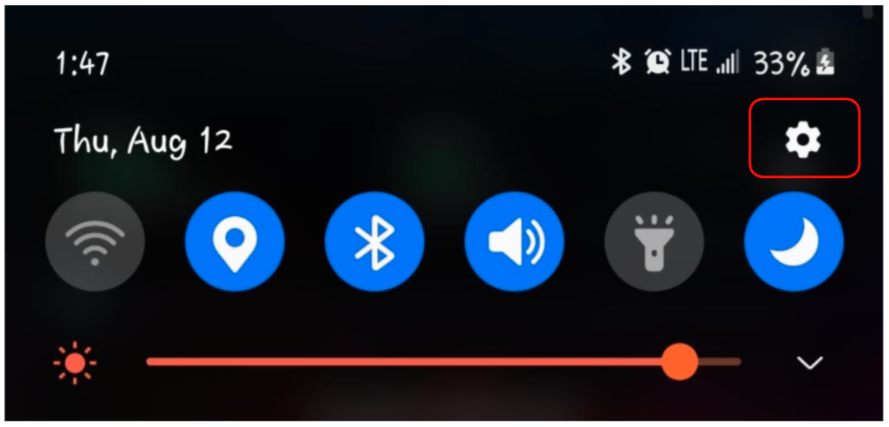Open calendar from Thu, Aug 12 date

(143, 140)
